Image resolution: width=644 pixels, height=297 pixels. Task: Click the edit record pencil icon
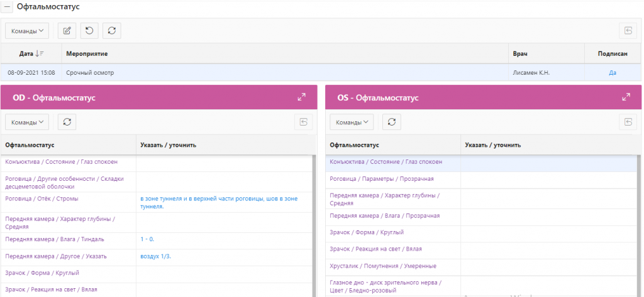tap(67, 30)
